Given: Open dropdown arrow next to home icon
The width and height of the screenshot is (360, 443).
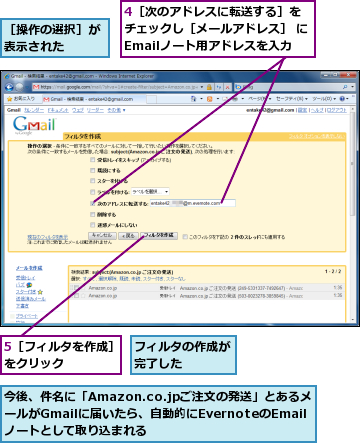Looking at the screenshot, I should [201, 99].
